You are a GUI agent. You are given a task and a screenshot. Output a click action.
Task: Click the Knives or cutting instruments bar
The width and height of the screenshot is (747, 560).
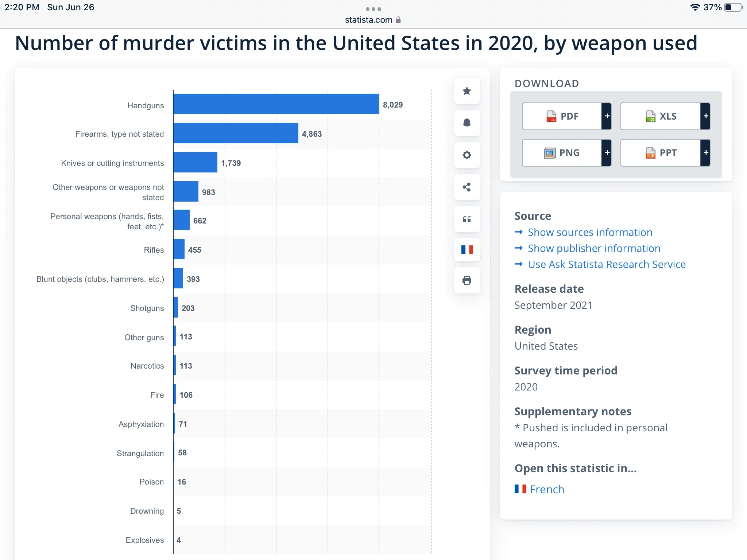click(x=195, y=162)
